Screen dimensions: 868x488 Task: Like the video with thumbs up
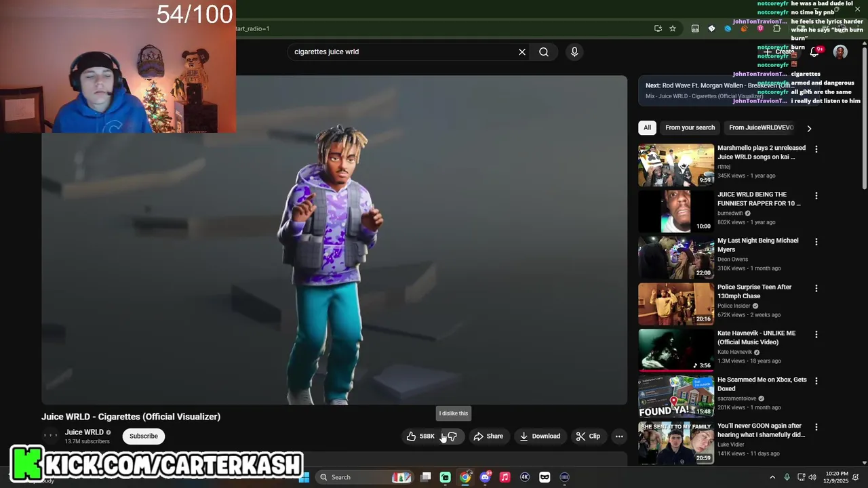pyautogui.click(x=420, y=436)
